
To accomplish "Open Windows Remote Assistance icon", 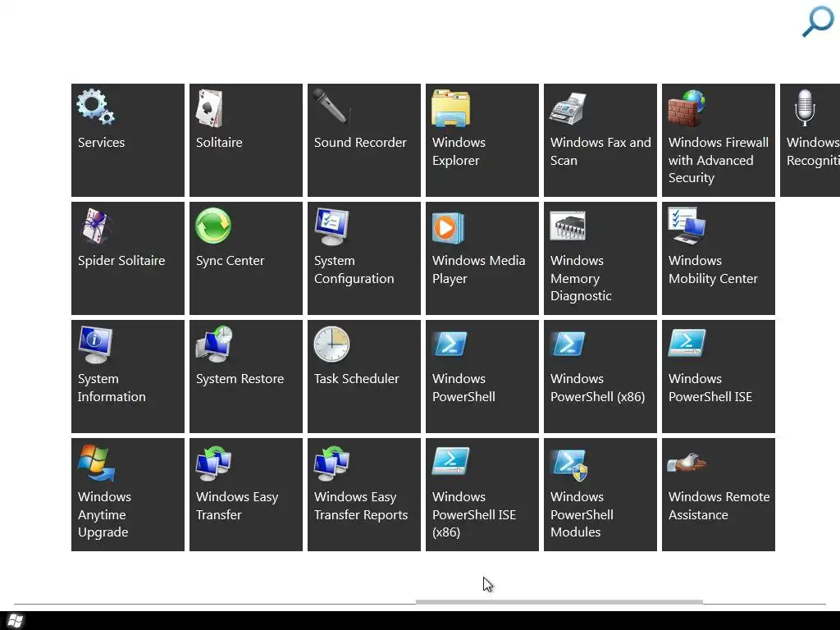I will (x=687, y=462).
